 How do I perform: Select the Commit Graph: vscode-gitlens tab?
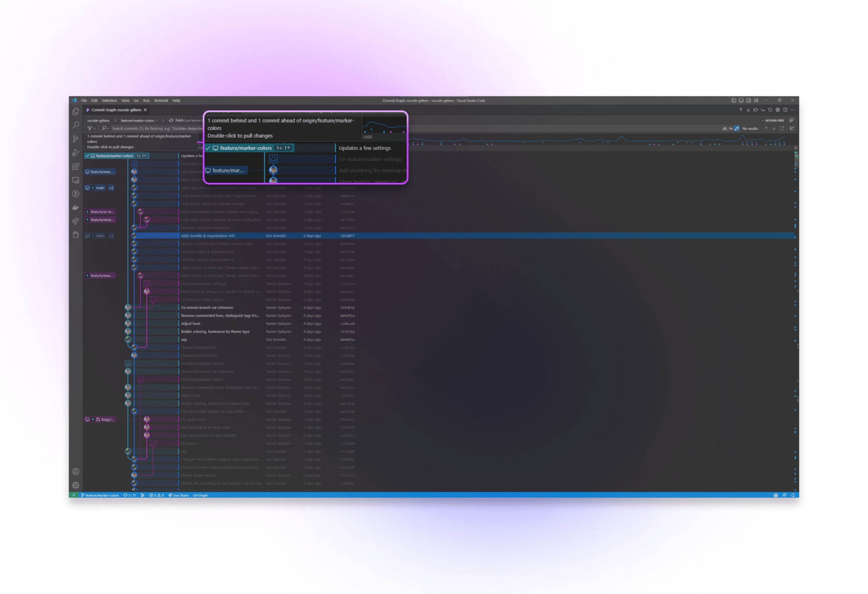click(116, 110)
